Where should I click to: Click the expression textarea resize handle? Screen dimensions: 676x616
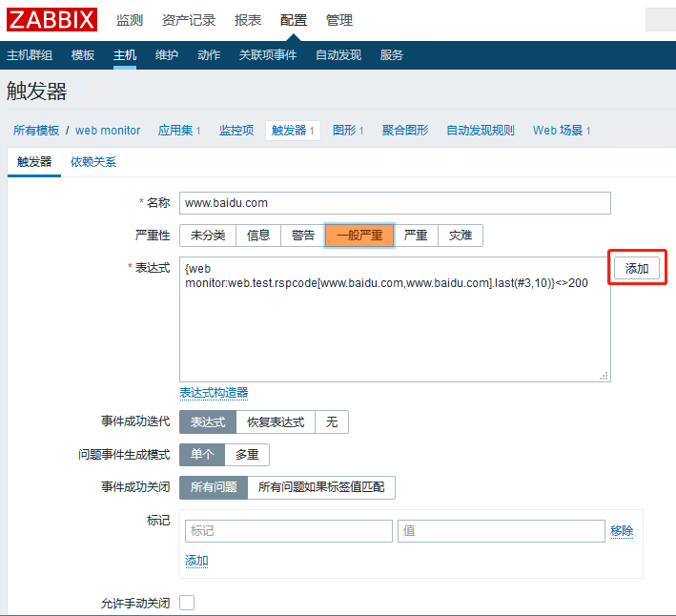click(604, 376)
